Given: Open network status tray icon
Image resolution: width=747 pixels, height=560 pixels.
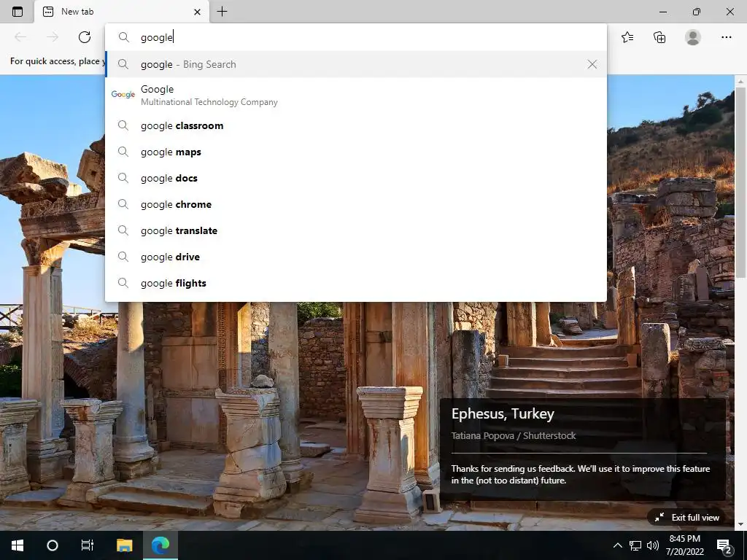Looking at the screenshot, I should coord(635,545).
